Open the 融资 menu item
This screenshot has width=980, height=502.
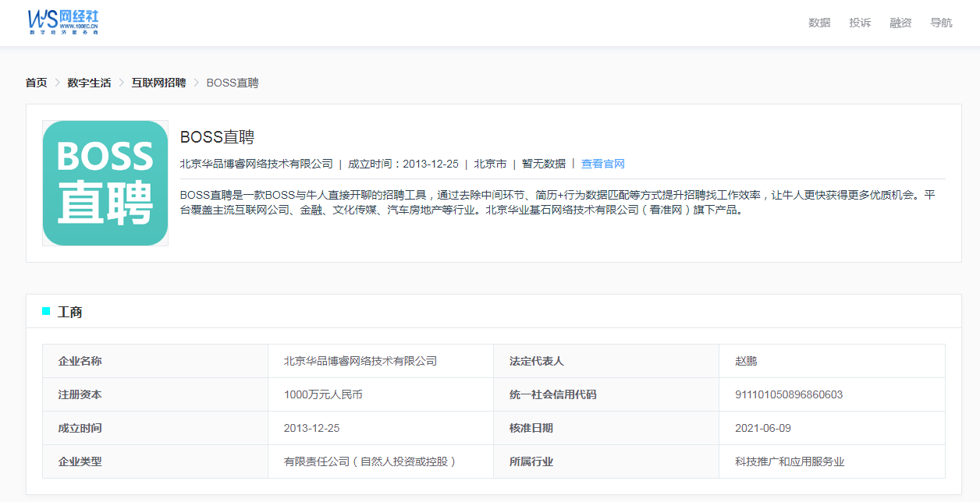[x=900, y=23]
